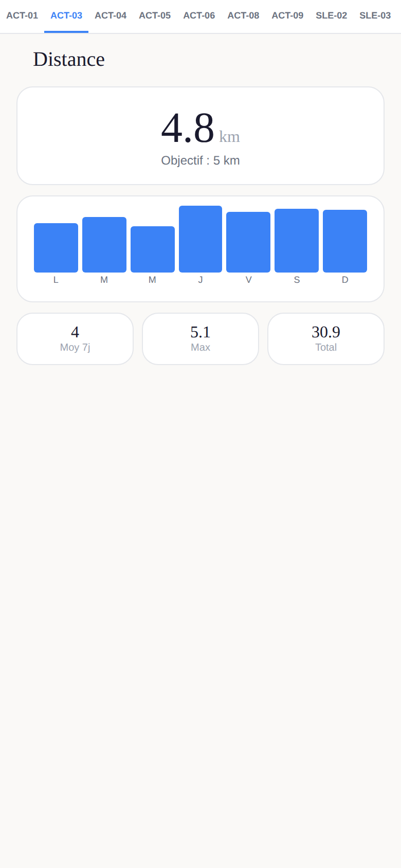Tap the 4.8 km distance card
401x868 pixels.
coord(200,136)
